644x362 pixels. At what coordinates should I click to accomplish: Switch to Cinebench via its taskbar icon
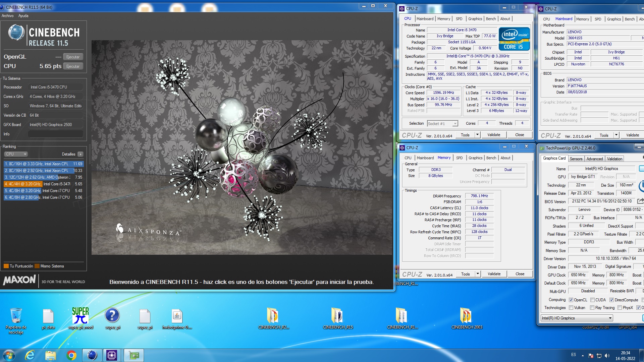pos(92,355)
